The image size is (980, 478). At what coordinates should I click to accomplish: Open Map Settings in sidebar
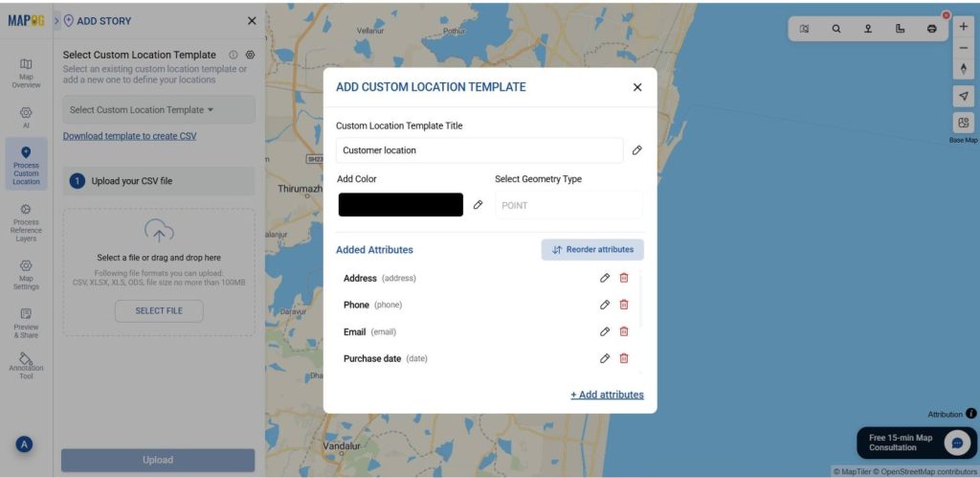click(x=26, y=275)
